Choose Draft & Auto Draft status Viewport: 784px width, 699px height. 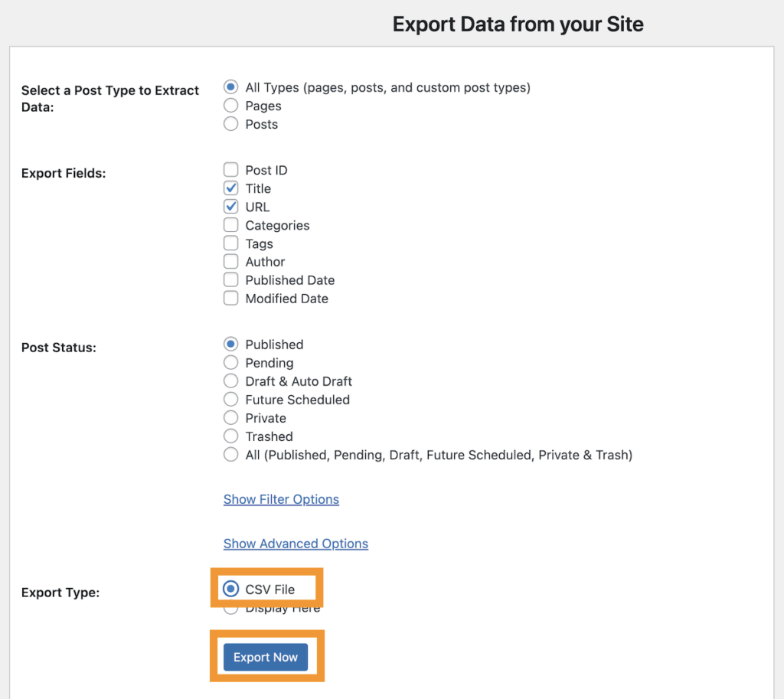pyautogui.click(x=230, y=381)
